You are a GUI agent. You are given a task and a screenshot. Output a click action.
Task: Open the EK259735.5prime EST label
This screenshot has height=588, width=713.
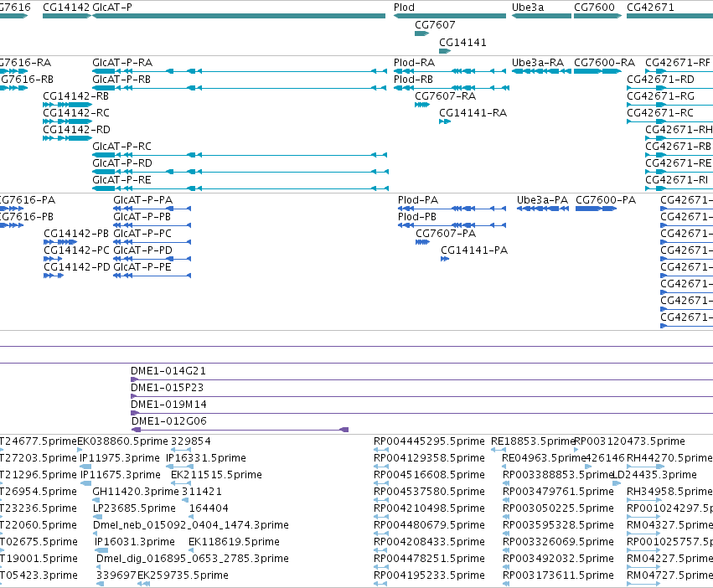click(x=183, y=575)
